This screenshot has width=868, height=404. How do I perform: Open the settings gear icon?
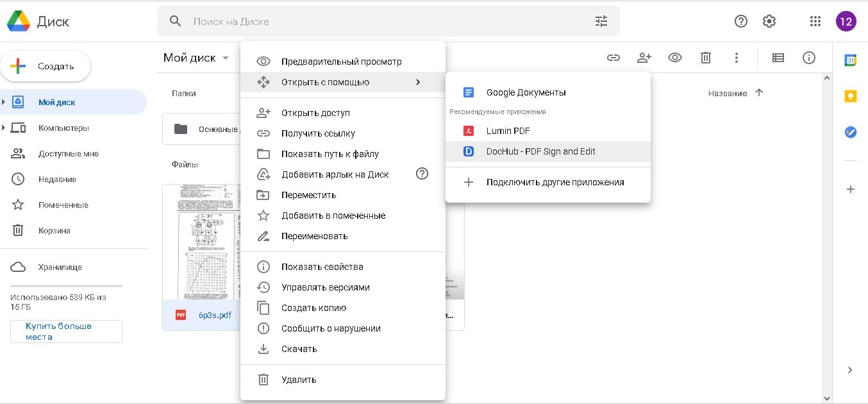769,21
